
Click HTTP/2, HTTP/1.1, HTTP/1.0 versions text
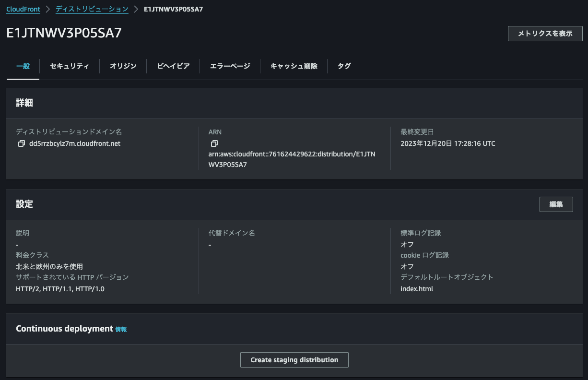tap(60, 289)
